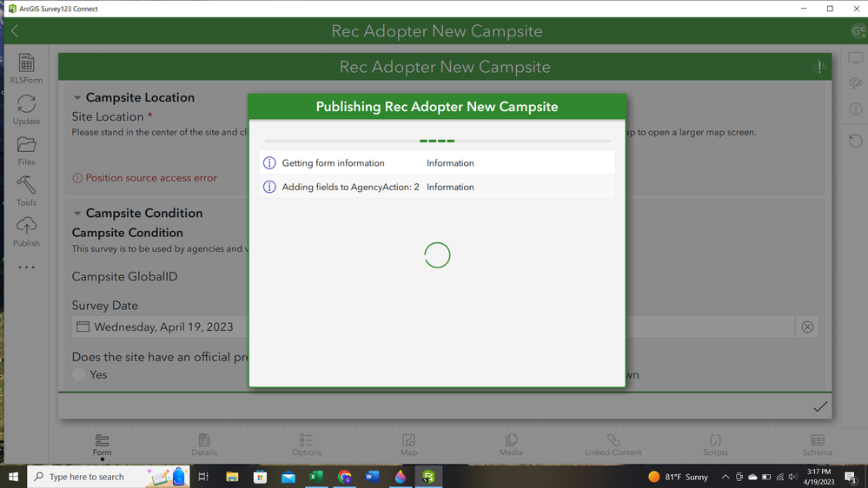Open the GS user profile badge
The image size is (868, 488).
[x=858, y=31]
